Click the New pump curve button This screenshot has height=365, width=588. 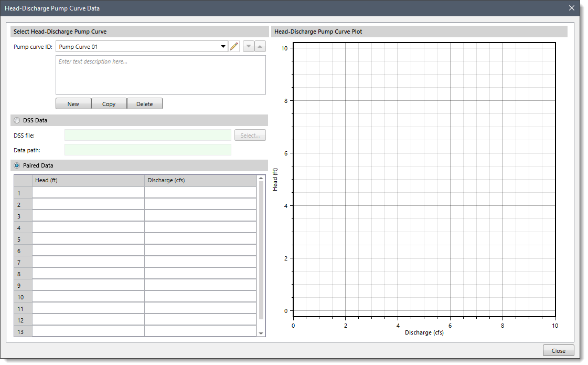click(x=73, y=104)
